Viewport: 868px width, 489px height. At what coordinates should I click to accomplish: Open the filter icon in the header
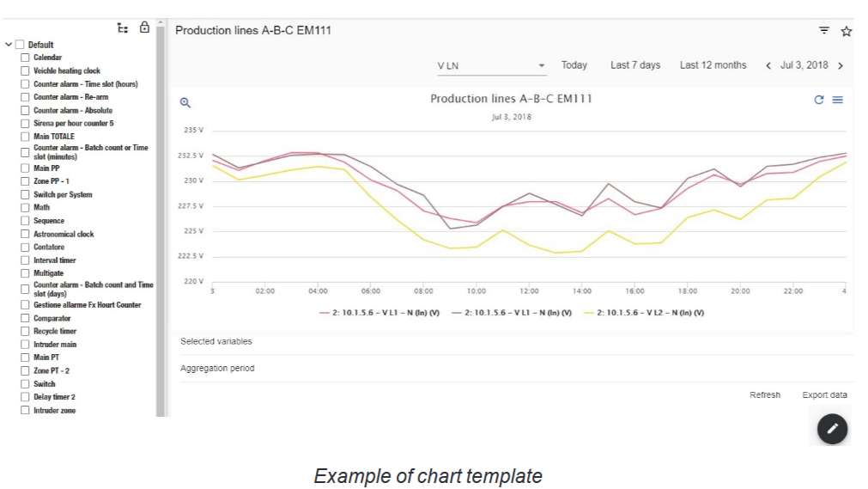click(x=824, y=30)
